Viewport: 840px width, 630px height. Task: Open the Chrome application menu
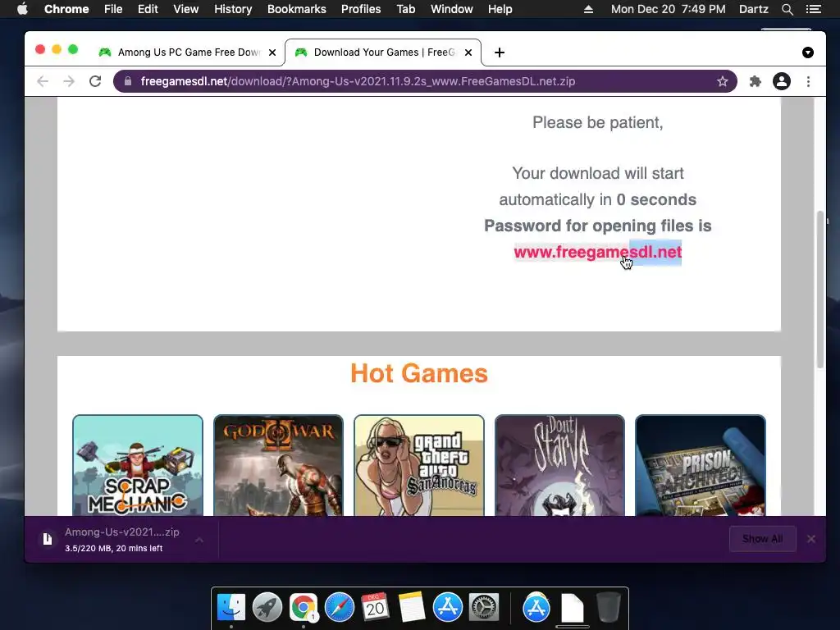[x=66, y=9]
